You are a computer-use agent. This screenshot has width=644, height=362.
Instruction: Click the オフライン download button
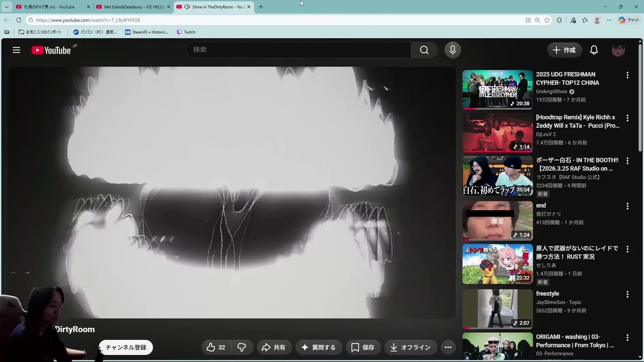411,347
